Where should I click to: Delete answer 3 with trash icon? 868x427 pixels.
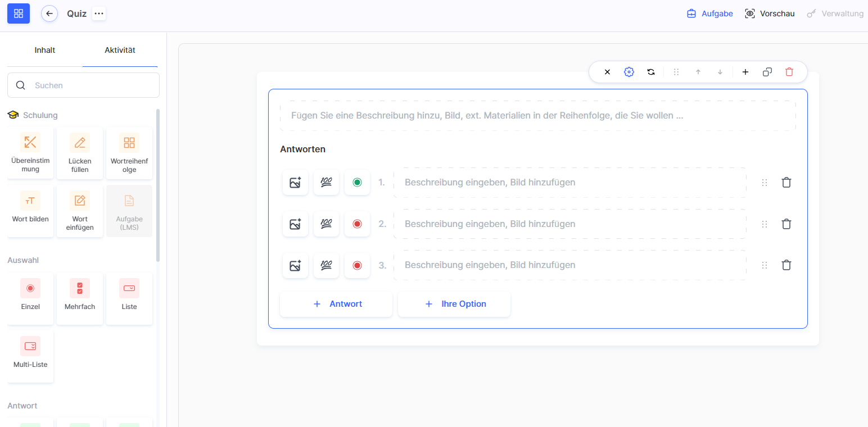[x=786, y=265]
